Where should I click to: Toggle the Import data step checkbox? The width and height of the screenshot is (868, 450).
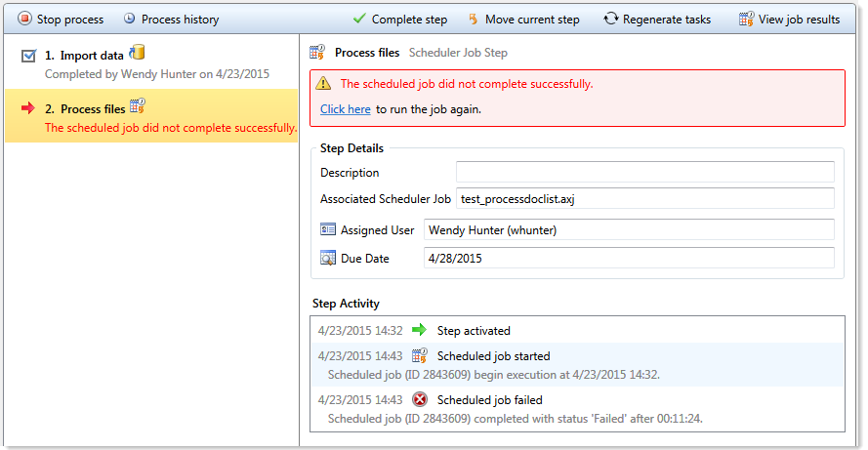pos(28,57)
